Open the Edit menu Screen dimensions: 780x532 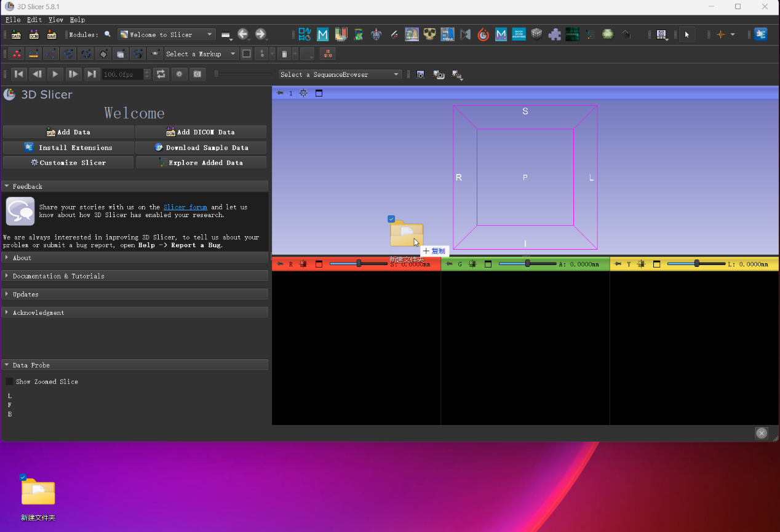tap(34, 20)
